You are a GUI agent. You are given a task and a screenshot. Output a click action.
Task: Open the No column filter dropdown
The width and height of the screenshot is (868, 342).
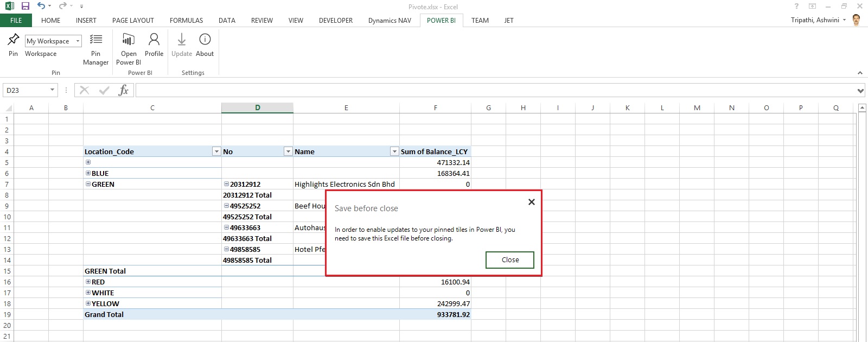point(288,151)
